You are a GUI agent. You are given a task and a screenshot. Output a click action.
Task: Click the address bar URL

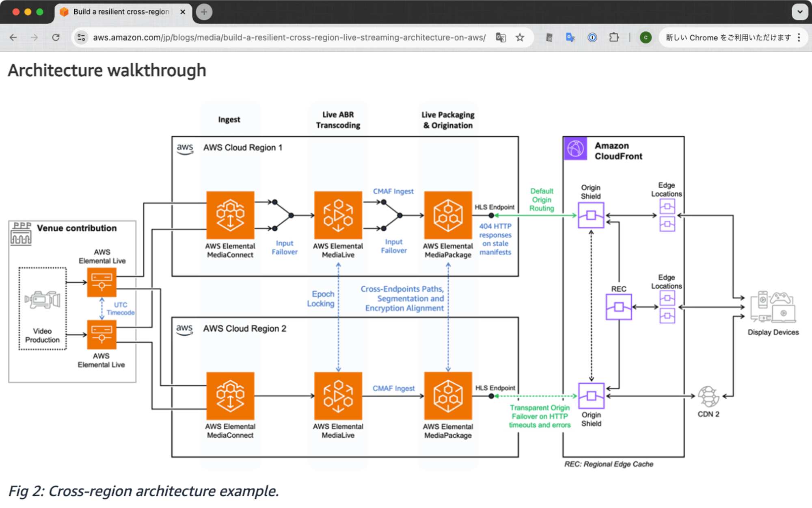coord(289,37)
